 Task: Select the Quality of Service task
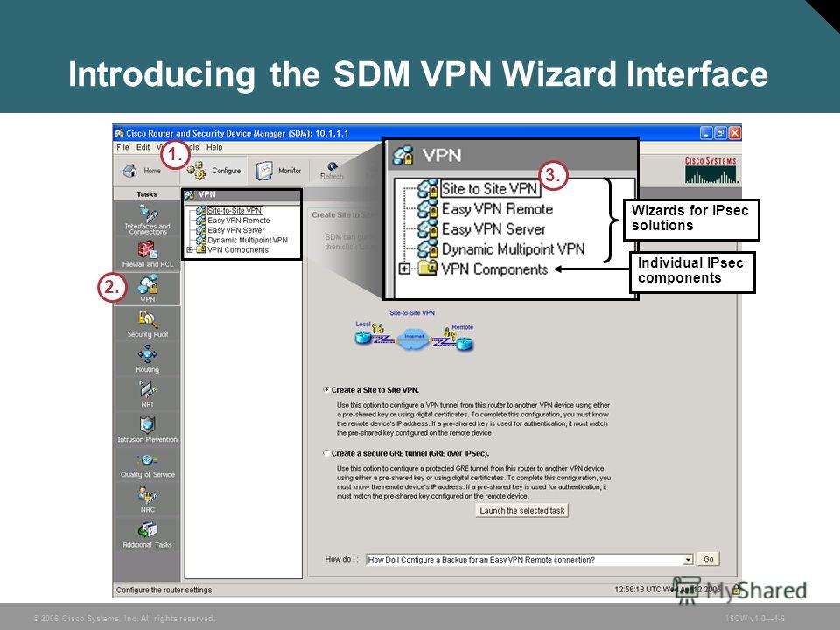click(147, 465)
